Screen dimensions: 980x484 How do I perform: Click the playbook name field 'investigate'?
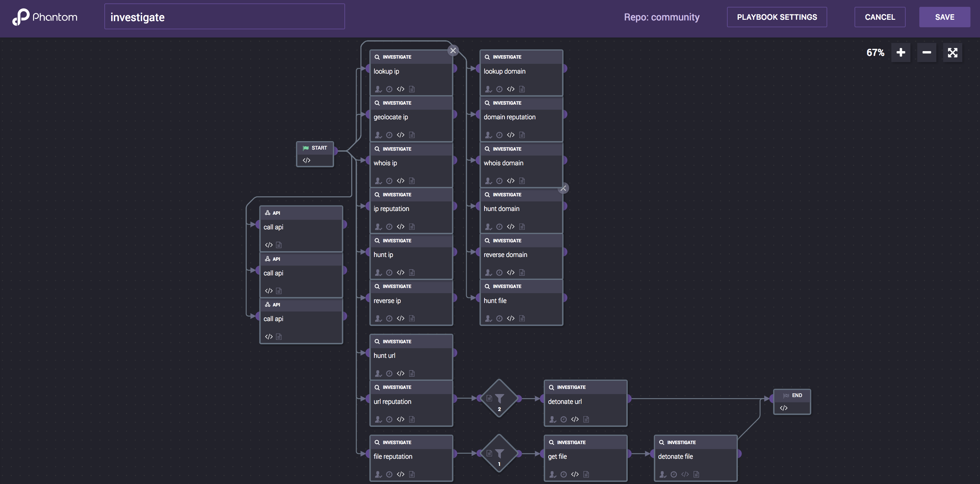click(x=224, y=17)
